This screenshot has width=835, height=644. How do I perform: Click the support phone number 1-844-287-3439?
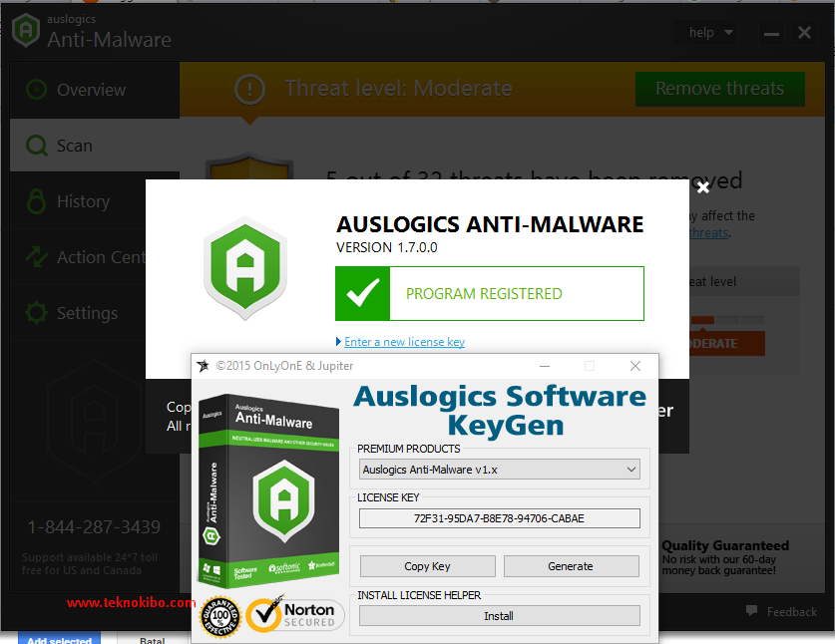pyautogui.click(x=94, y=527)
